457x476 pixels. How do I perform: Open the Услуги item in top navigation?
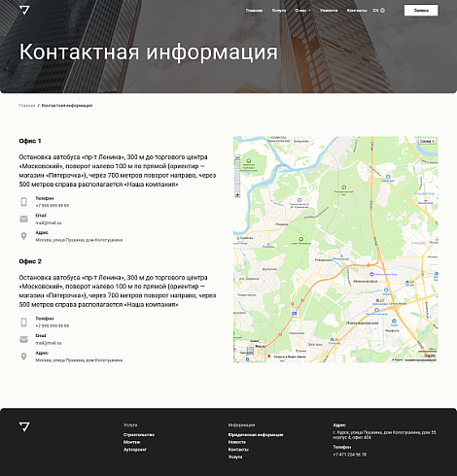[x=279, y=11]
